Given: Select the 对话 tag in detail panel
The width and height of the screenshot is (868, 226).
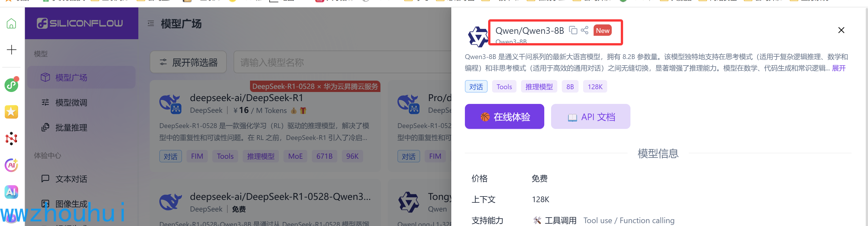Looking at the screenshot, I should (476, 87).
